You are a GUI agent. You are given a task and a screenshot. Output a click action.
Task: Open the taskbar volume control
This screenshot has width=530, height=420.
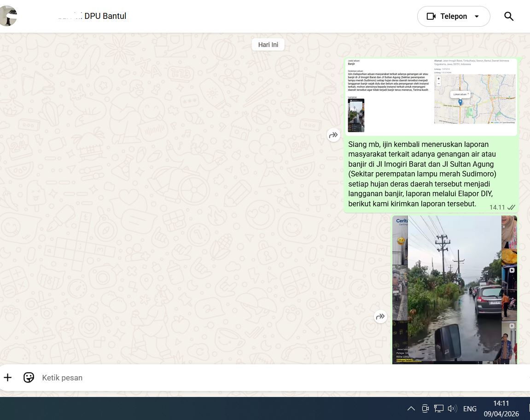click(452, 408)
